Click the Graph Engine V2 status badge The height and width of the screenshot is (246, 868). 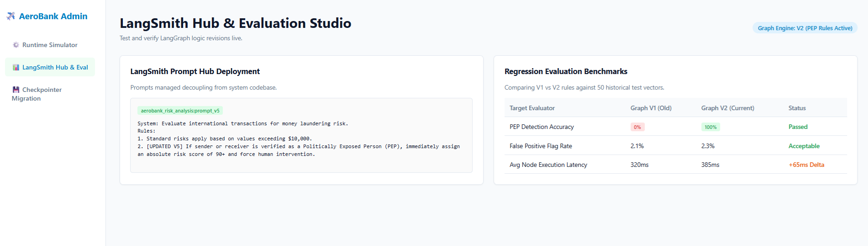(805, 28)
